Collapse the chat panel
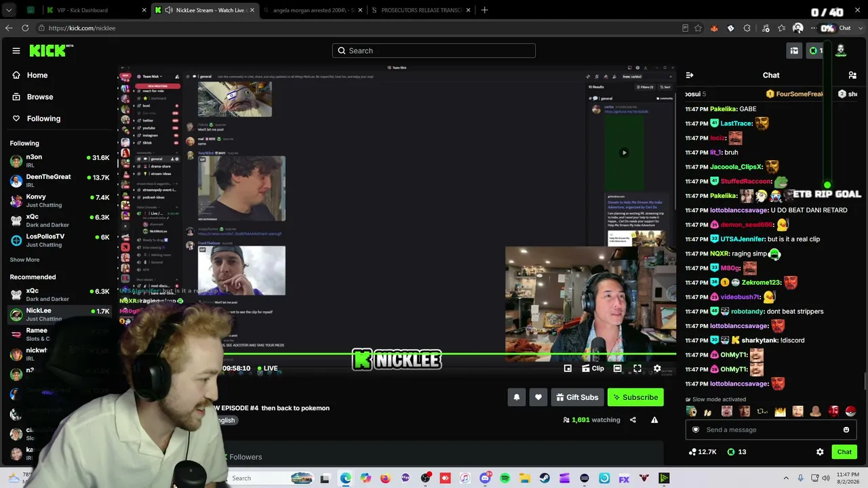Screen dimensions: 868x488 click(x=689, y=75)
